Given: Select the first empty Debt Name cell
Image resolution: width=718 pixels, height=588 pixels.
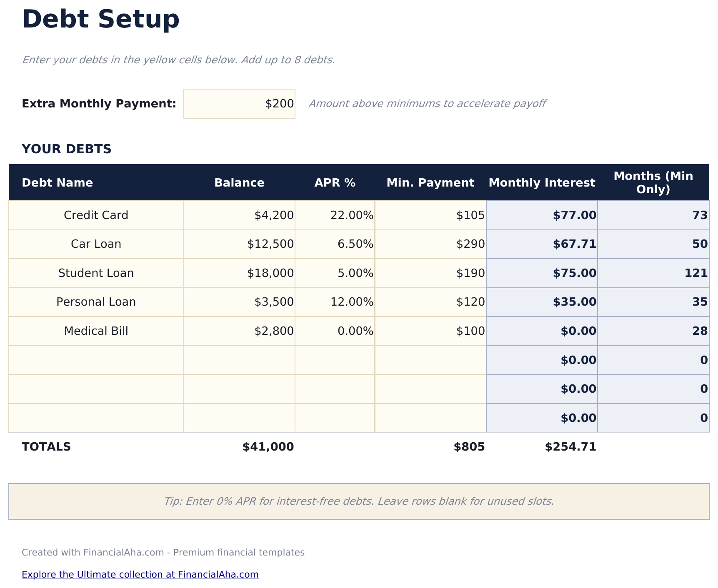Looking at the screenshot, I should point(96,360).
